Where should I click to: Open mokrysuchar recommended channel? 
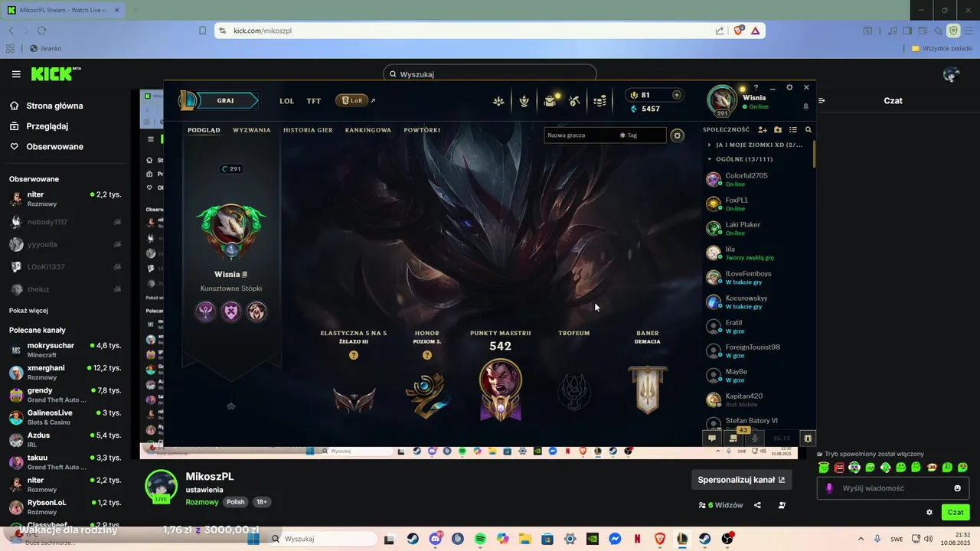pyautogui.click(x=65, y=350)
